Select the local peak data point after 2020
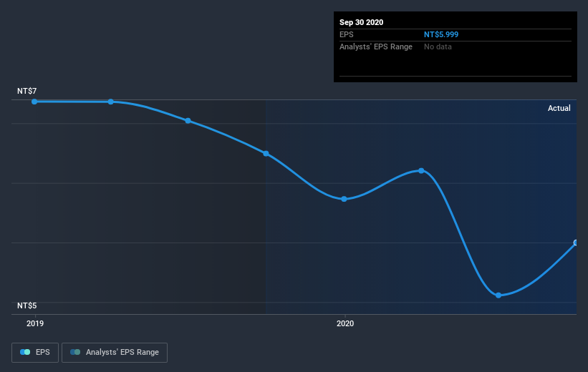 [422, 171]
